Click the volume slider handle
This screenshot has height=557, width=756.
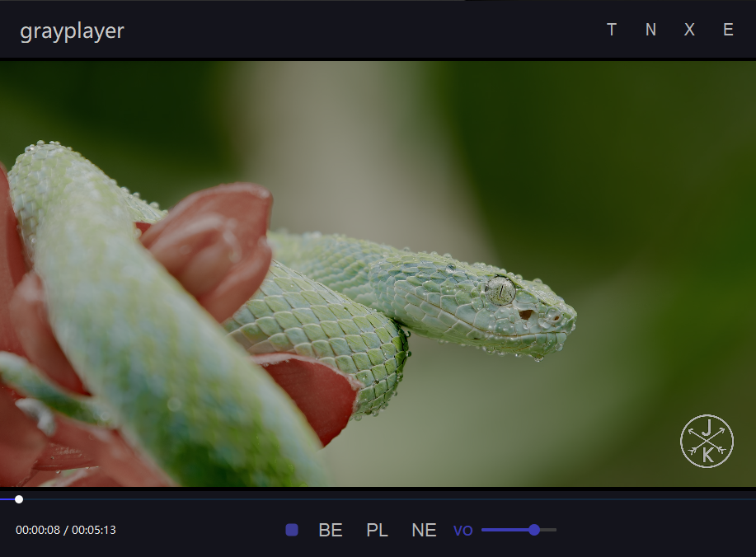pyautogui.click(x=534, y=530)
